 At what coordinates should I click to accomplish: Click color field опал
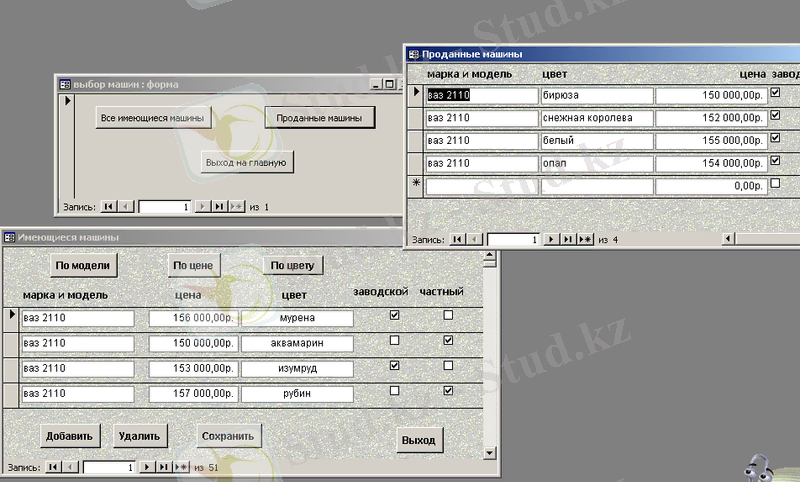pos(597,164)
